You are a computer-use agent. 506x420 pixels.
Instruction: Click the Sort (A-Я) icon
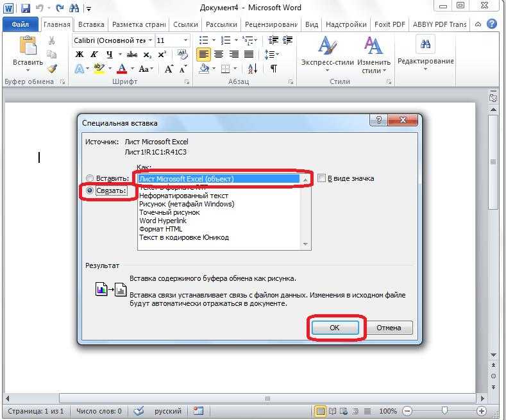(252, 69)
